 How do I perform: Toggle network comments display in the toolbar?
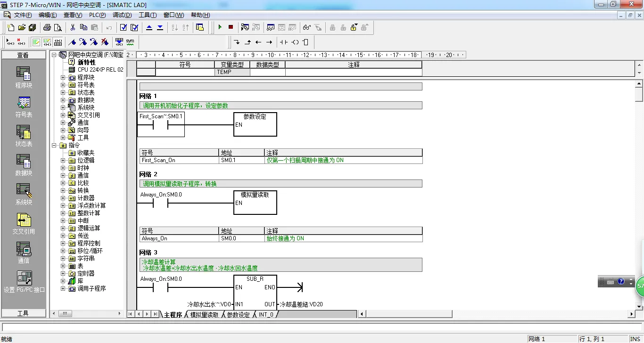pos(47,42)
